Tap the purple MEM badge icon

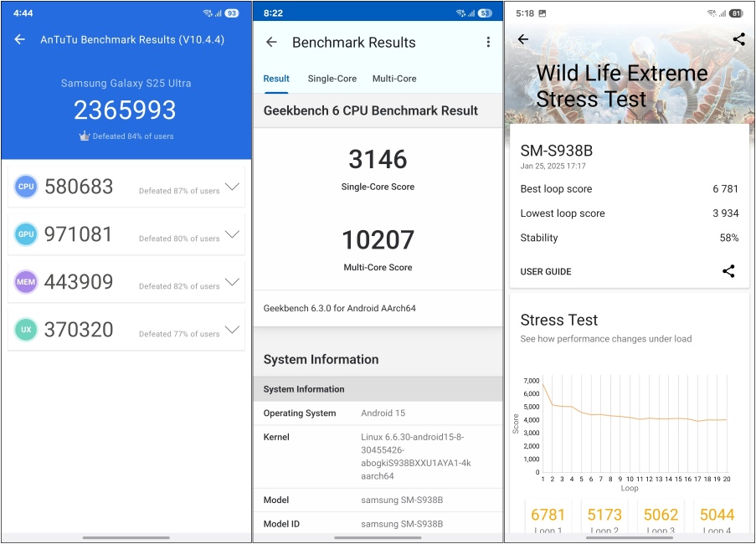26,283
